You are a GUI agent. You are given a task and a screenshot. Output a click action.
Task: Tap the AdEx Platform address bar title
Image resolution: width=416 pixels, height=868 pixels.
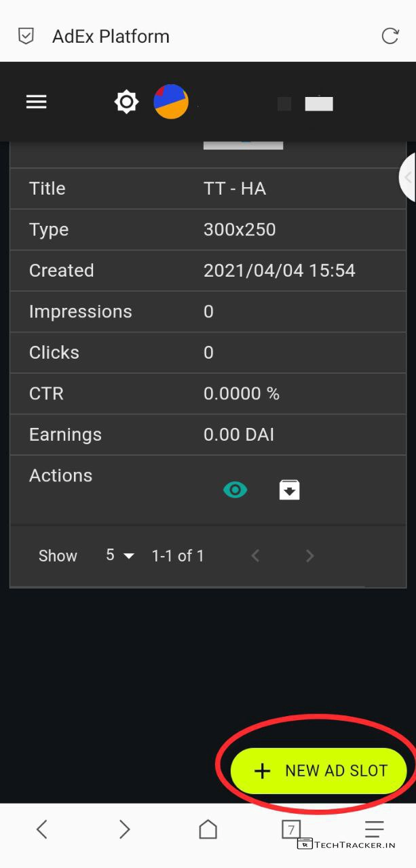tap(111, 36)
